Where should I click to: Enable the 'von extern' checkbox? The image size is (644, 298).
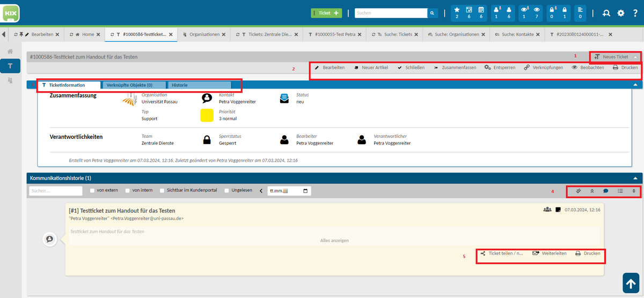93,190
